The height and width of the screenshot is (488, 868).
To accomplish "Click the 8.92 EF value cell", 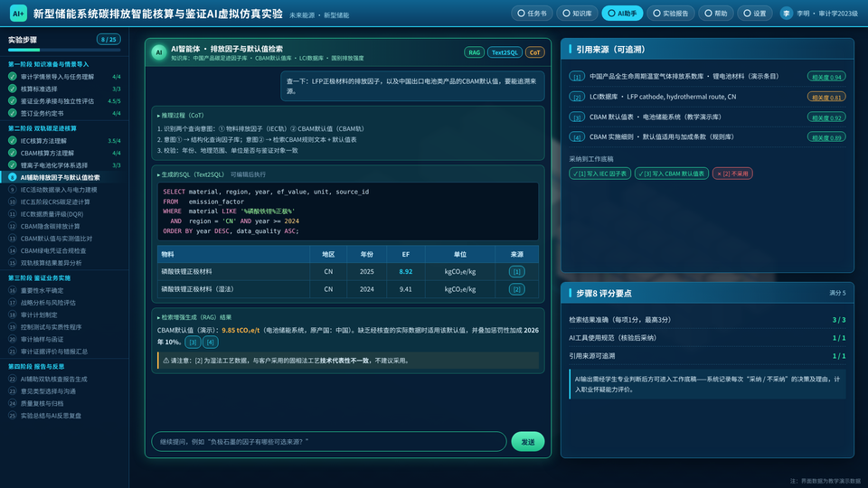I will [406, 272].
